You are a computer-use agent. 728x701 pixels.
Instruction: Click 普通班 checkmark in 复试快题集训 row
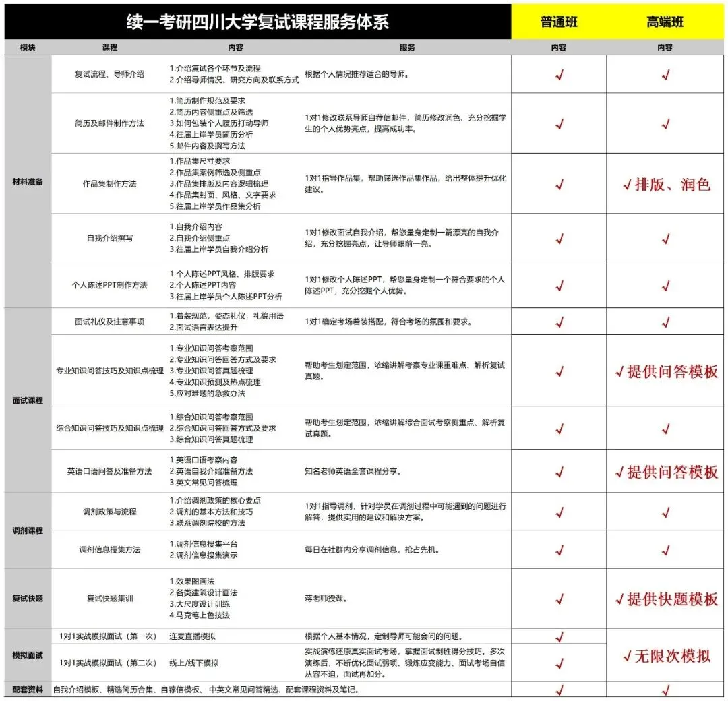(559, 599)
